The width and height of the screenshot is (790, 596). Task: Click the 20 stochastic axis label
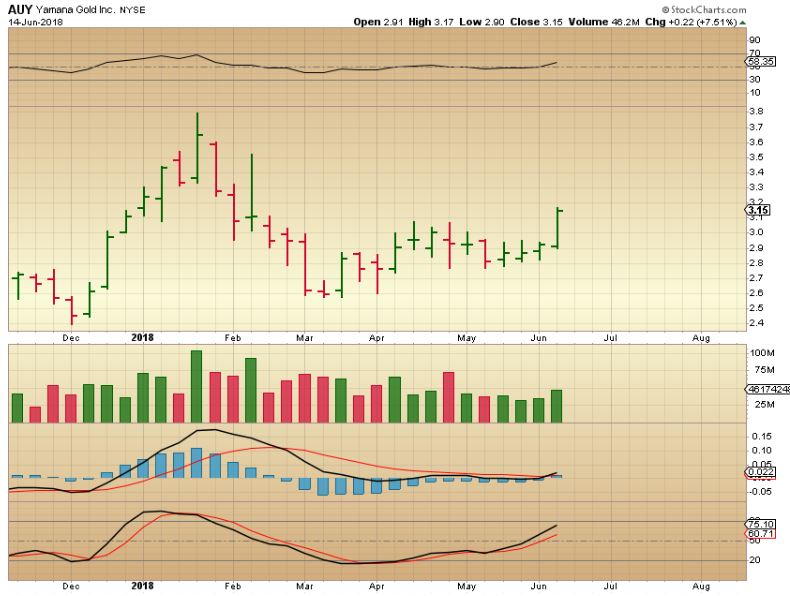pos(755,560)
